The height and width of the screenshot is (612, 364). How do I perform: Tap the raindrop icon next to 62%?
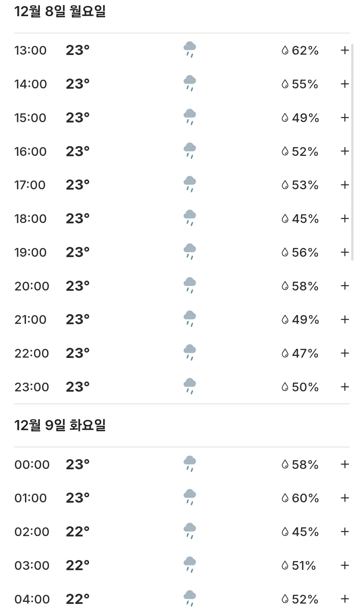click(285, 50)
